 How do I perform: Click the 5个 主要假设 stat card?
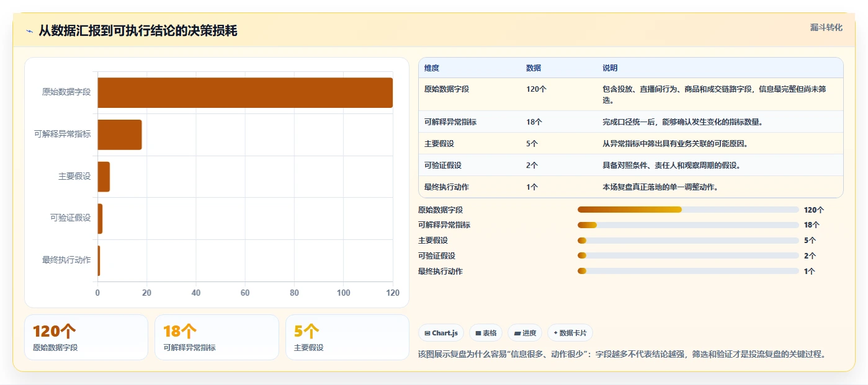point(347,337)
